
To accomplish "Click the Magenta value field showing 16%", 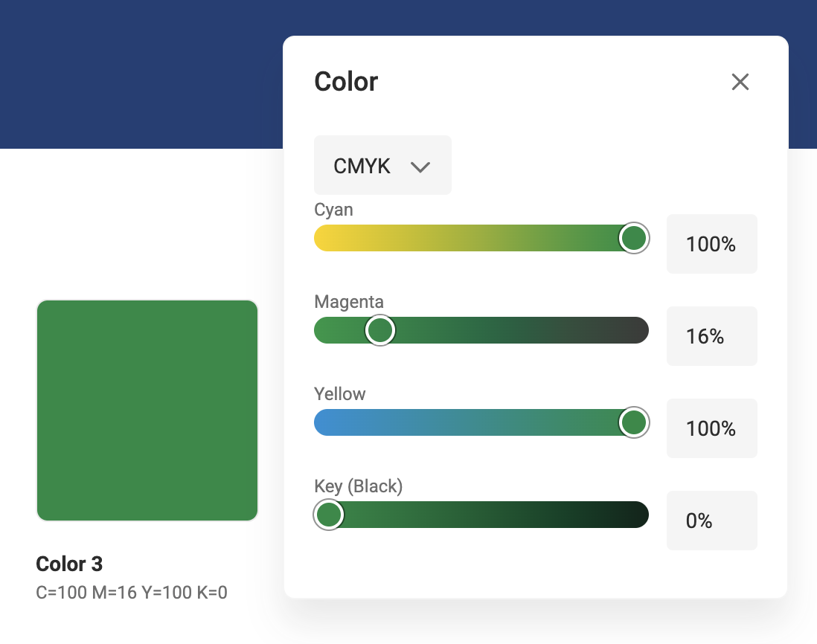I will [711, 336].
